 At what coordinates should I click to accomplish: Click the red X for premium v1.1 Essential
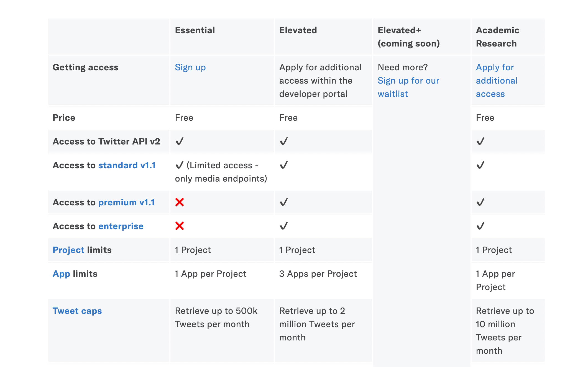pos(180,202)
